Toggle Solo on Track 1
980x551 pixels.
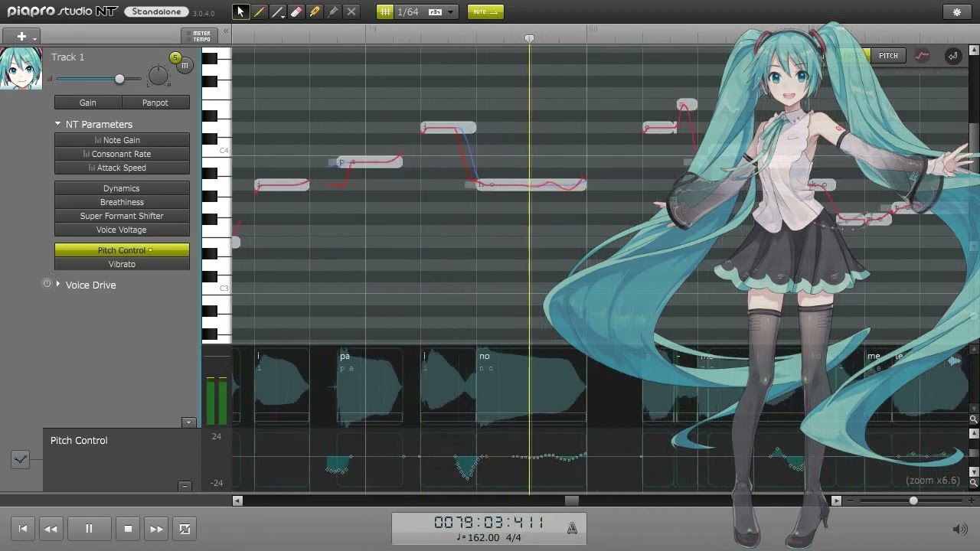(175, 58)
